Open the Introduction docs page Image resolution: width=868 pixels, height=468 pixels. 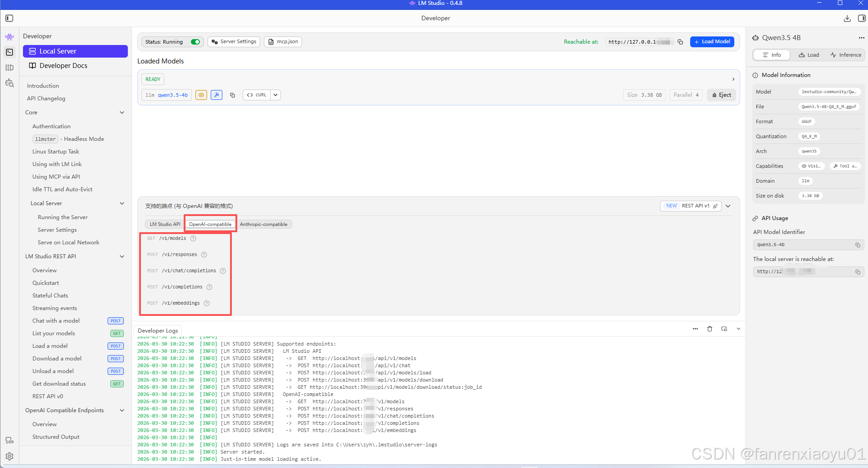pyautogui.click(x=43, y=86)
